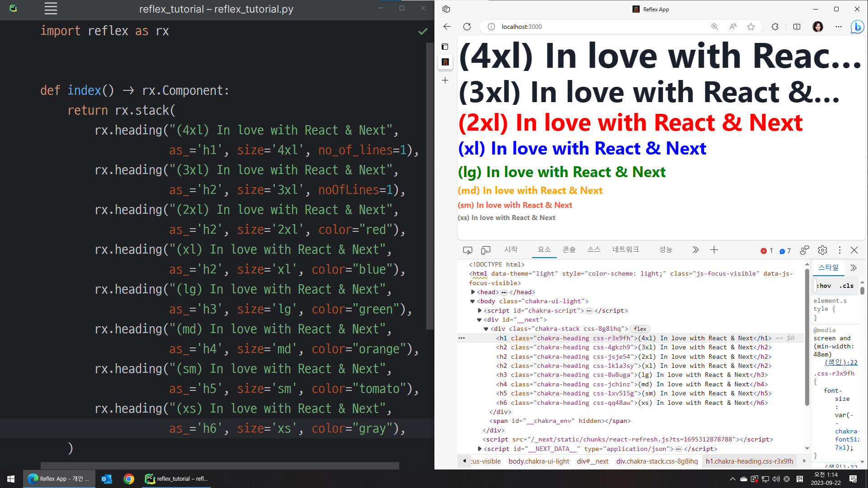This screenshot has height=488, width=868.
Task: Collapse the body chakra-ui-light node
Action: tap(472, 301)
